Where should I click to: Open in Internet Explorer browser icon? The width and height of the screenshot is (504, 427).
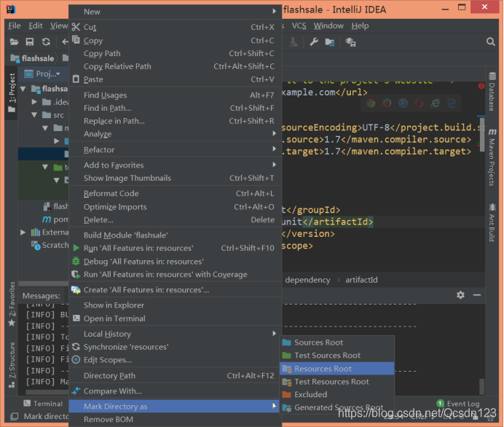coord(436,103)
